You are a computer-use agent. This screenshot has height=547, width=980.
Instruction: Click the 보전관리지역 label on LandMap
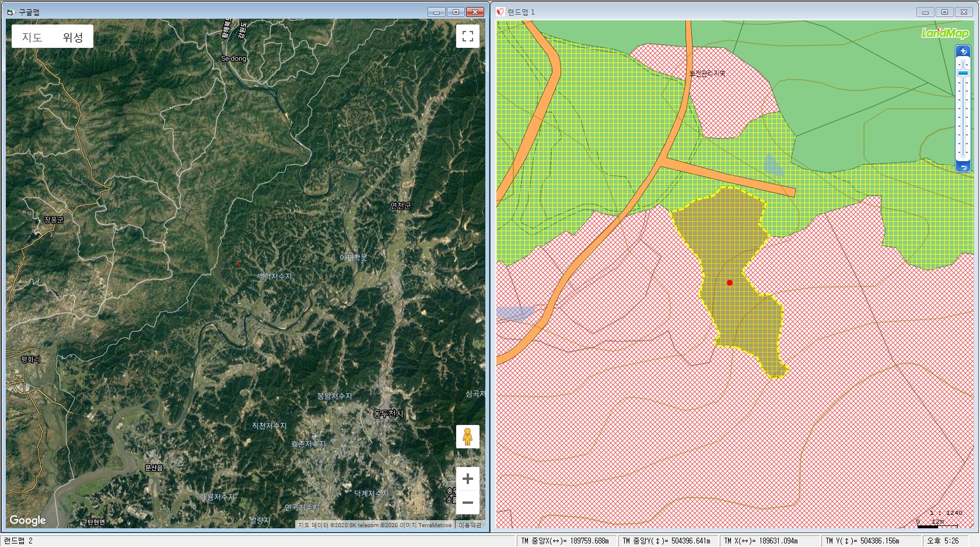707,74
